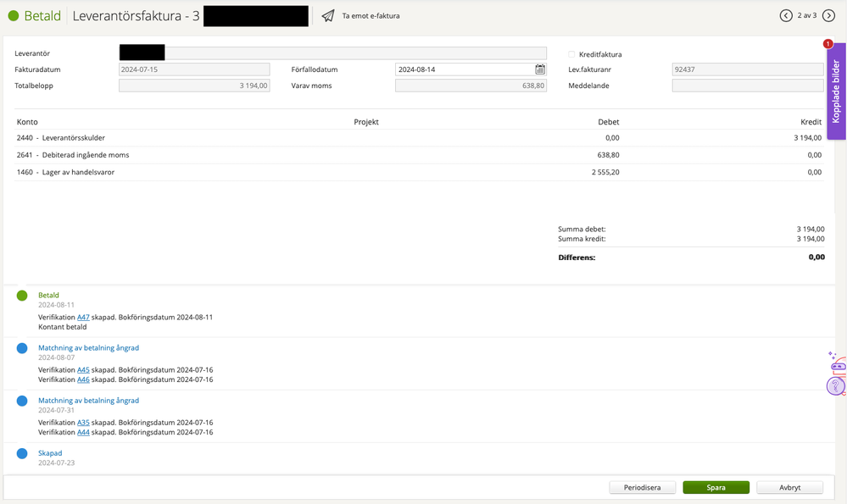The image size is (847, 504).
Task: Go to next invoice arrow
Action: click(828, 15)
